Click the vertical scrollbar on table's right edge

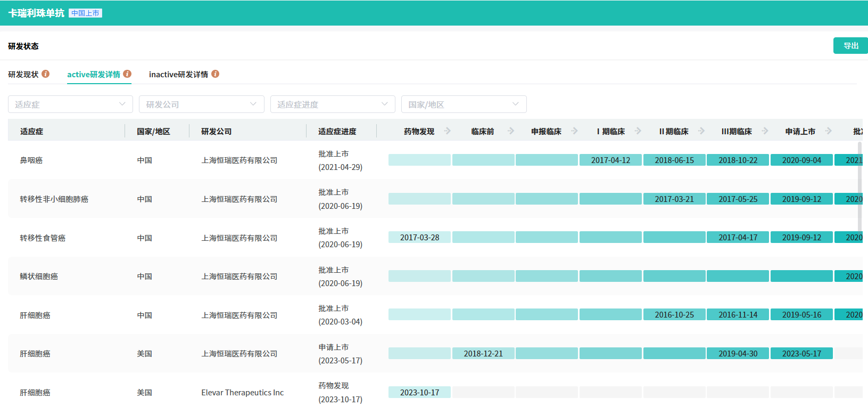pos(859,186)
